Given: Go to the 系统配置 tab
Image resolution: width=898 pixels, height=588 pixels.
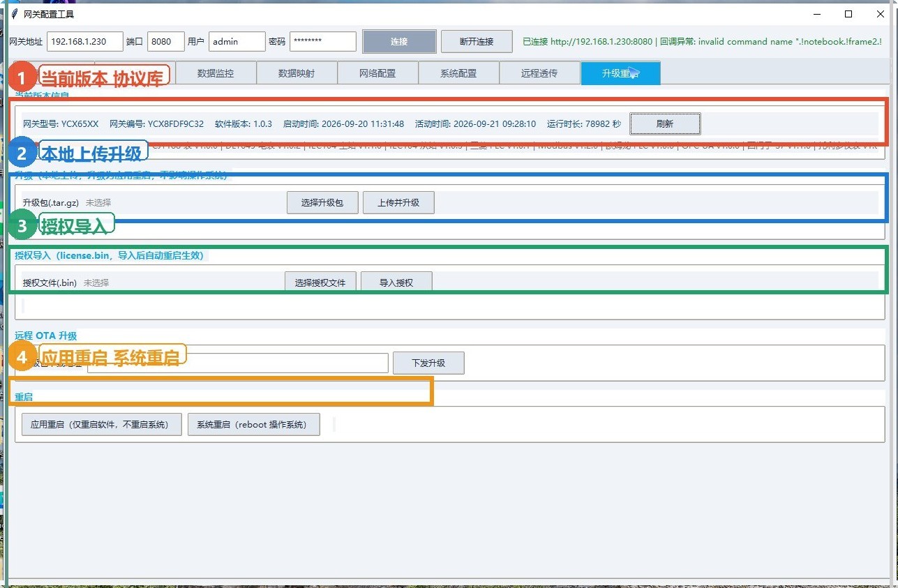Looking at the screenshot, I should (x=458, y=73).
